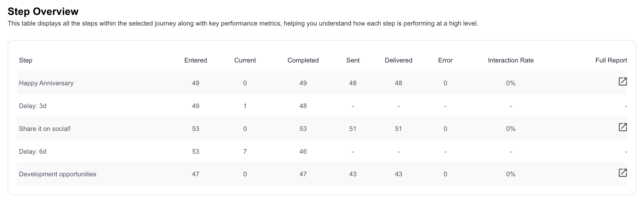Select the Delay: 6d step row
This screenshot has width=644, height=201.
[322, 151]
